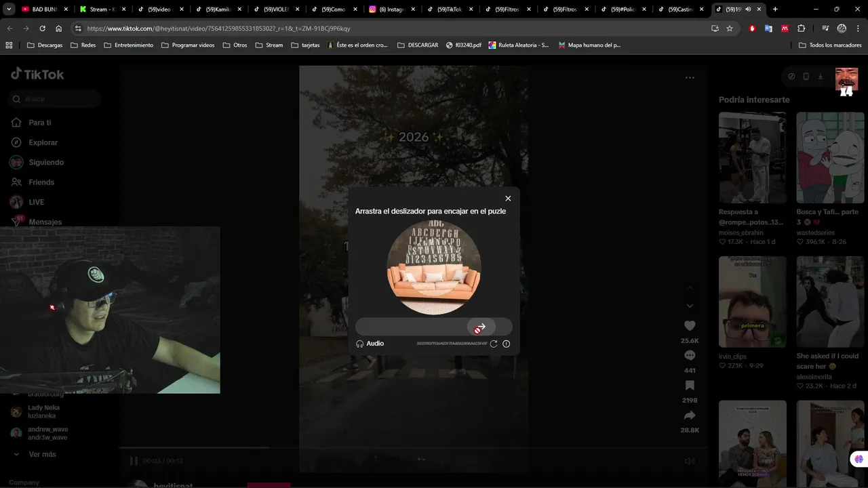
Task: Open install app icon in address bar
Action: [715, 28]
